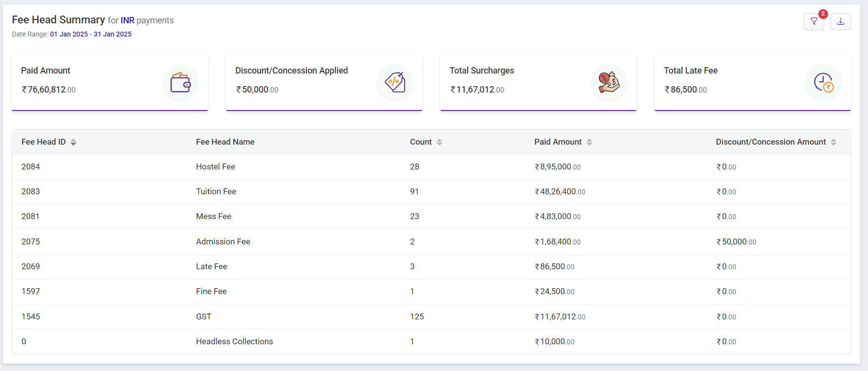This screenshot has width=868, height=371.
Task: Click the discount tag percent icon
Action: pos(395,83)
